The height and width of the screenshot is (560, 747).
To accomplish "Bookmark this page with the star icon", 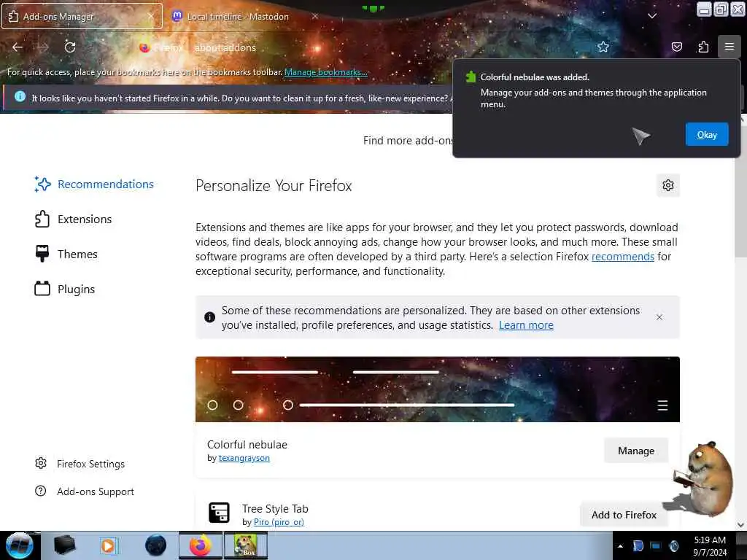I will tap(603, 47).
